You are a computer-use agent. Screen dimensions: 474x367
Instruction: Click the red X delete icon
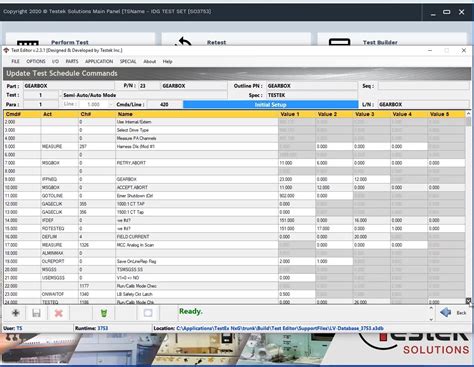tap(59, 313)
